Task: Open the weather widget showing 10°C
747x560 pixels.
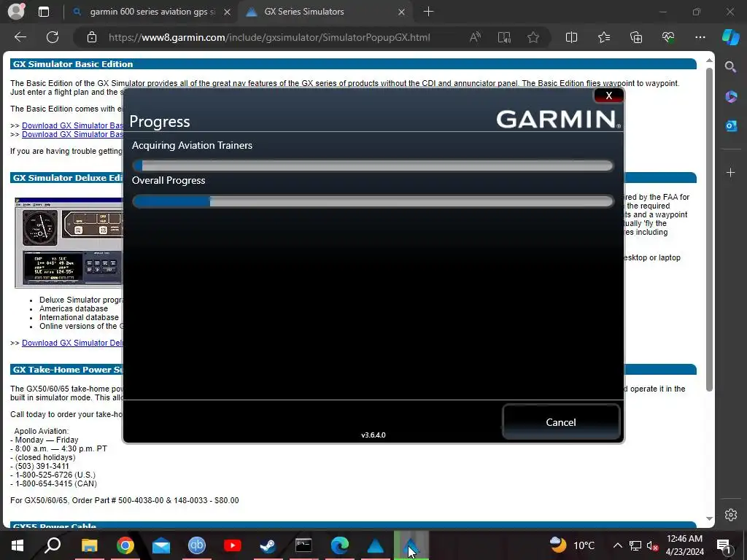Action: pyautogui.click(x=570, y=545)
